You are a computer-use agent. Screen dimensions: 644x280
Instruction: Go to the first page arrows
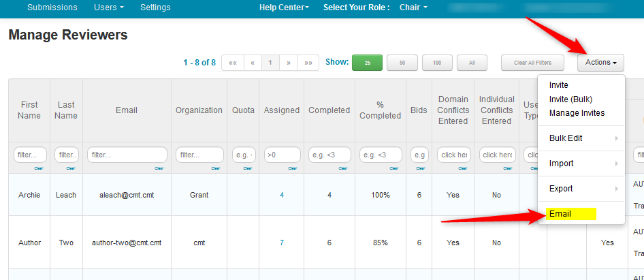(x=233, y=63)
